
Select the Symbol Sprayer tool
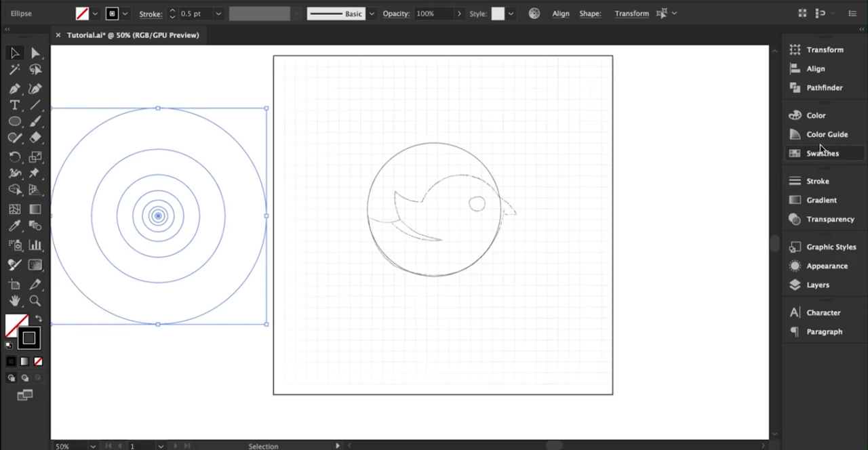pos(14,245)
